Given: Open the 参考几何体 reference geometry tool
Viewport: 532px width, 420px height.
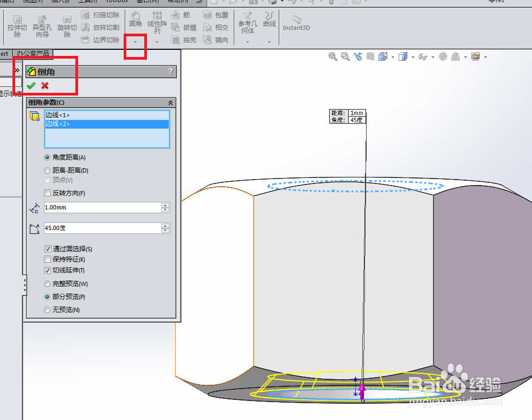Looking at the screenshot, I should 248,22.
